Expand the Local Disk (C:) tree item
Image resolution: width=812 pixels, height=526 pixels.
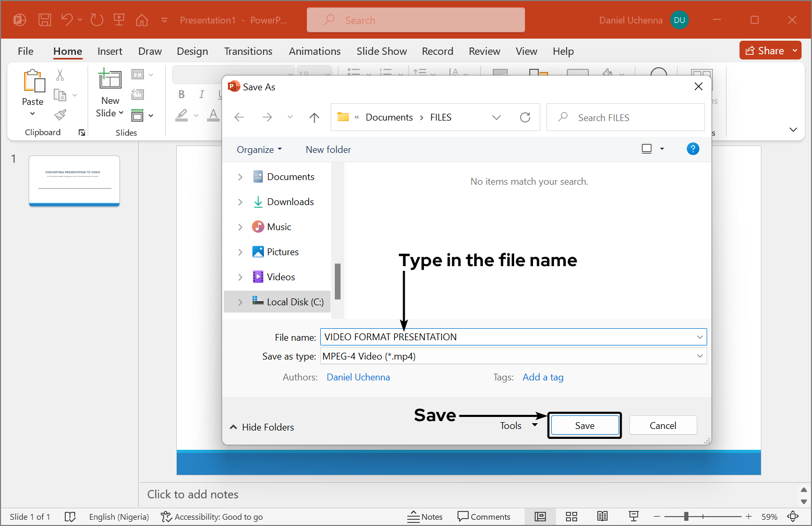240,302
